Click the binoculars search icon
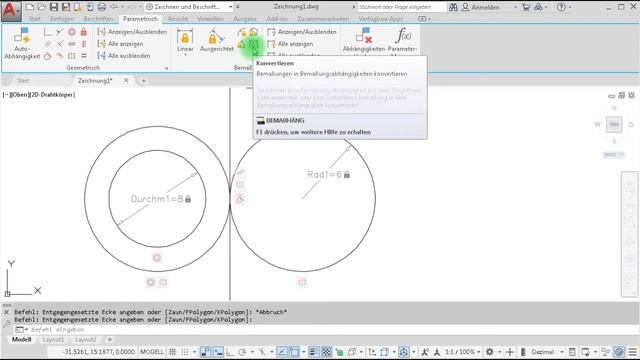The height and width of the screenshot is (360, 640). click(x=453, y=7)
